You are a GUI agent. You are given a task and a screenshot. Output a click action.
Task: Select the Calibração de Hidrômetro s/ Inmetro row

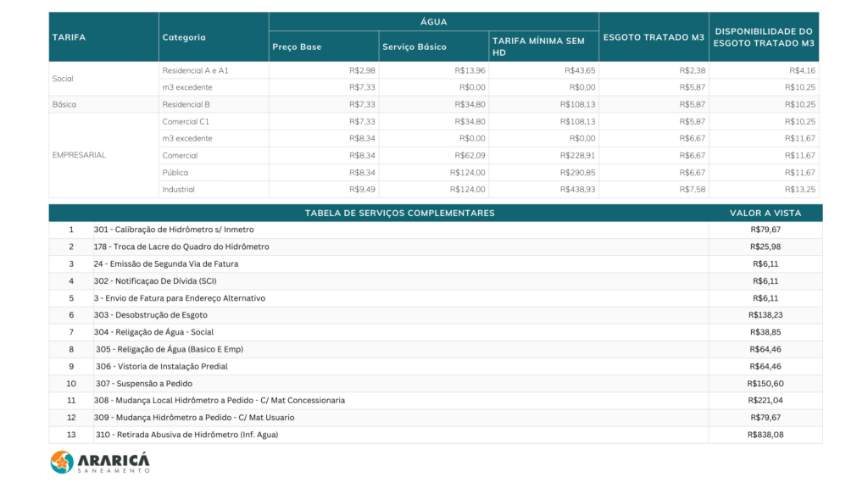174,230
